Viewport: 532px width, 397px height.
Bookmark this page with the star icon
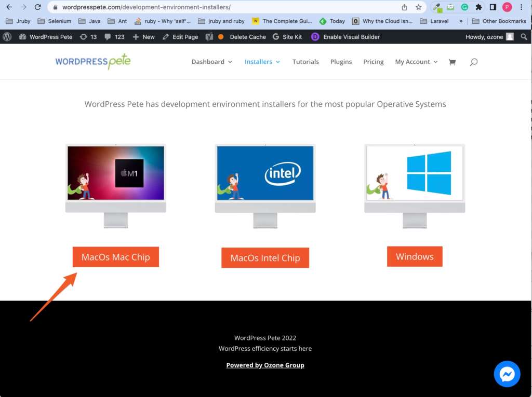(x=419, y=7)
